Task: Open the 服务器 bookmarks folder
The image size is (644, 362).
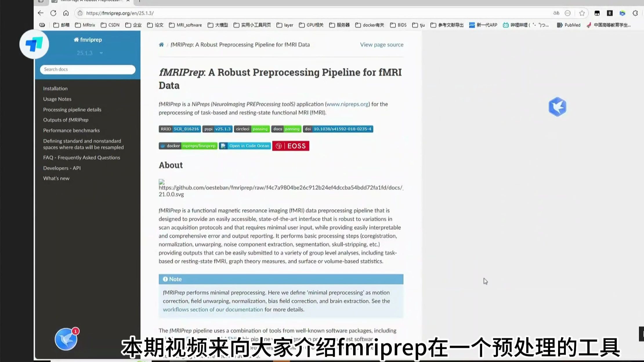Action: pos(339,25)
